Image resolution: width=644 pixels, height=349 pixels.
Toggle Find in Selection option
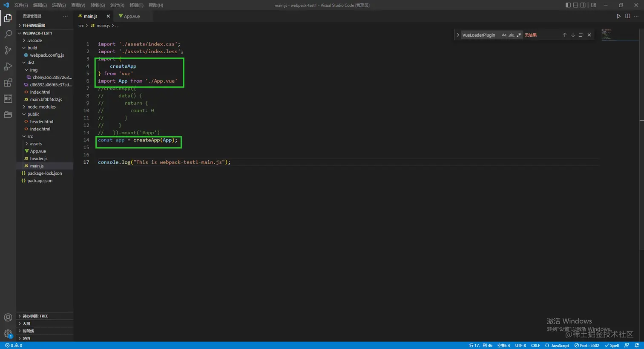pyautogui.click(x=581, y=35)
